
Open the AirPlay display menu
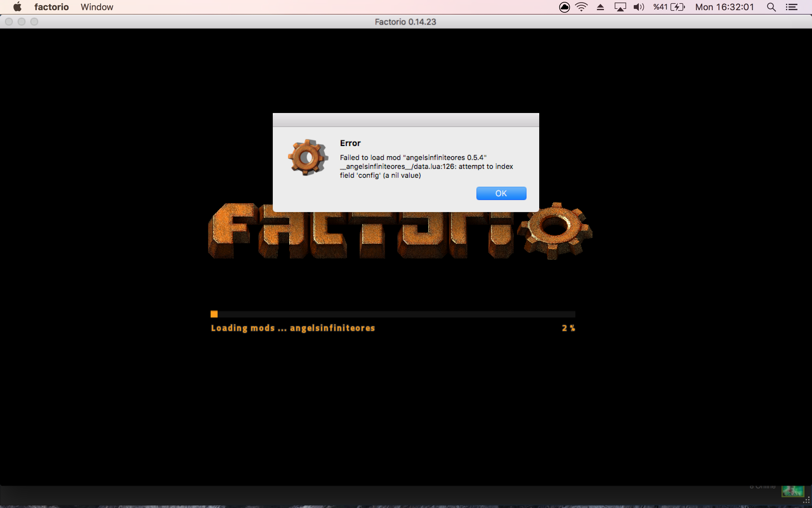tap(620, 7)
